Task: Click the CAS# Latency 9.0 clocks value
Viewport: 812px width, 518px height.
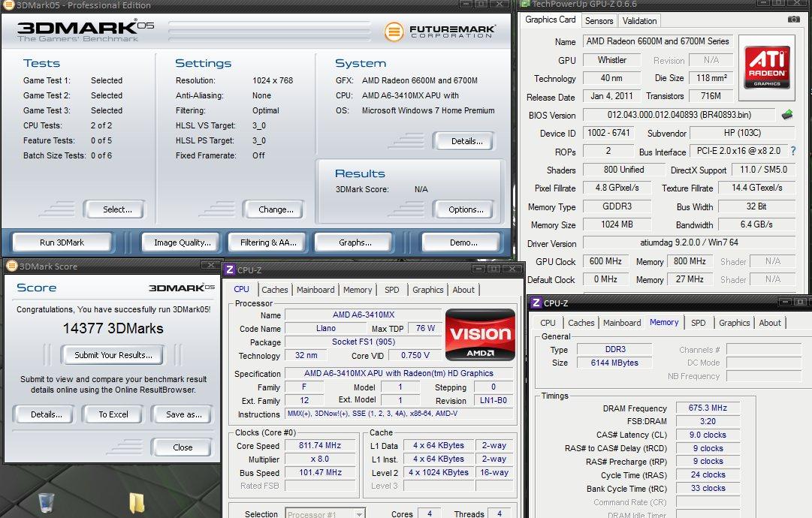Action: click(708, 435)
